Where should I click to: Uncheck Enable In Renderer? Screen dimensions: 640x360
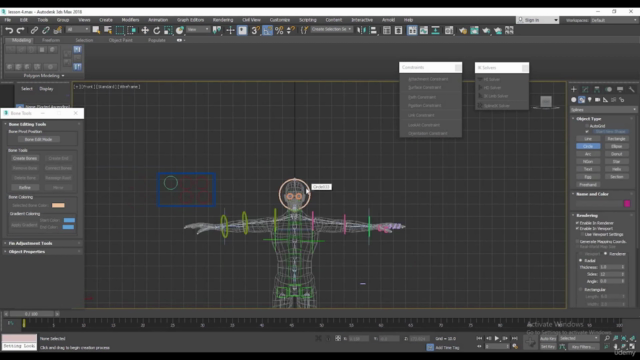click(578, 223)
